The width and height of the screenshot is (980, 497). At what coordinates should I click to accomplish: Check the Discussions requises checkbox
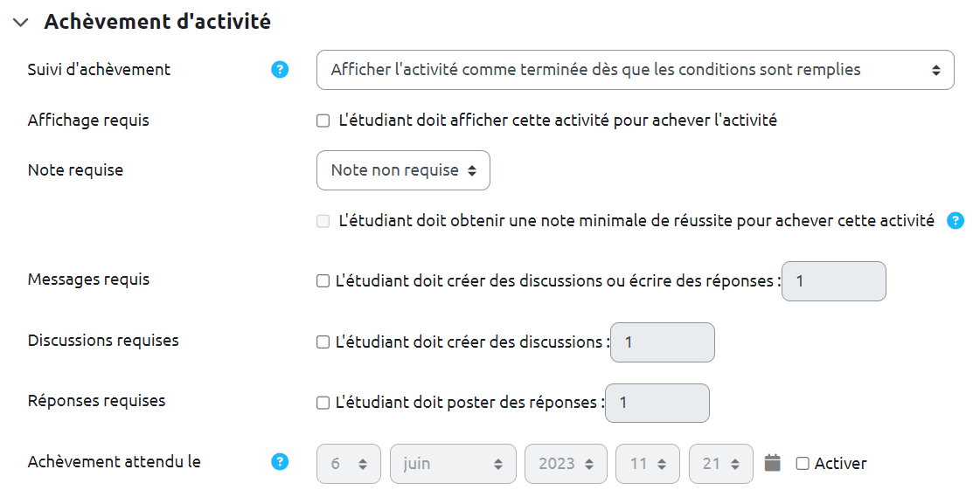click(x=323, y=342)
